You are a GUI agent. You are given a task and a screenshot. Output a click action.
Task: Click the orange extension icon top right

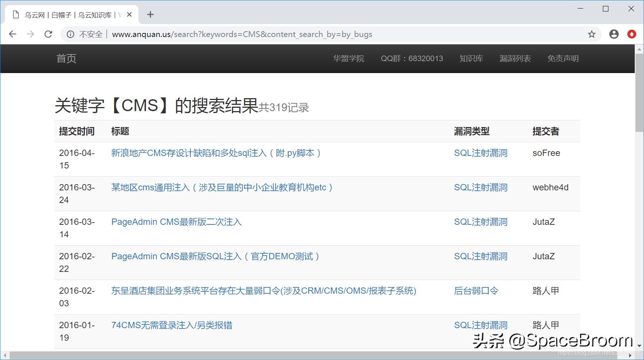pyautogui.click(x=632, y=34)
